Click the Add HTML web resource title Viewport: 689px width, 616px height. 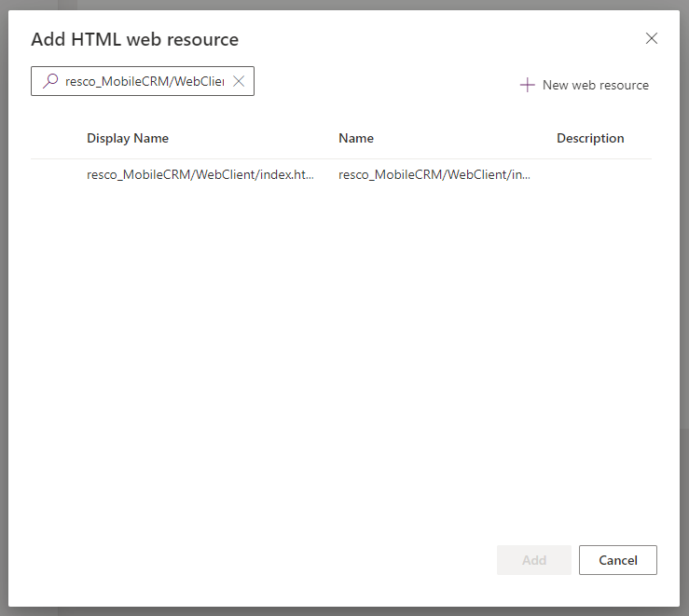[x=135, y=39]
